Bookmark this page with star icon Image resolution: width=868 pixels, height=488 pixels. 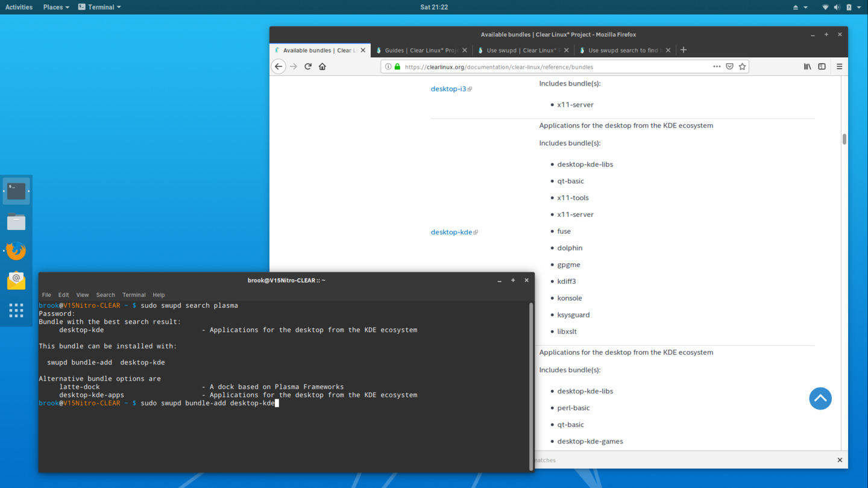point(742,67)
